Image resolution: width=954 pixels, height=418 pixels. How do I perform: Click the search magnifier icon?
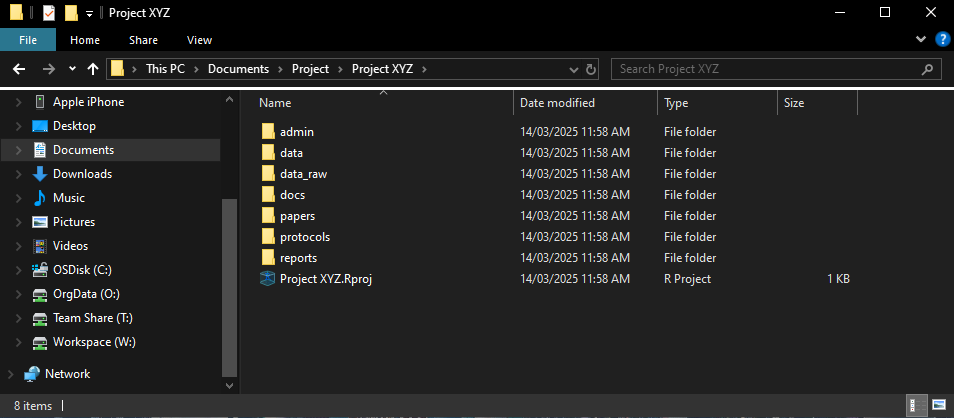[929, 69]
